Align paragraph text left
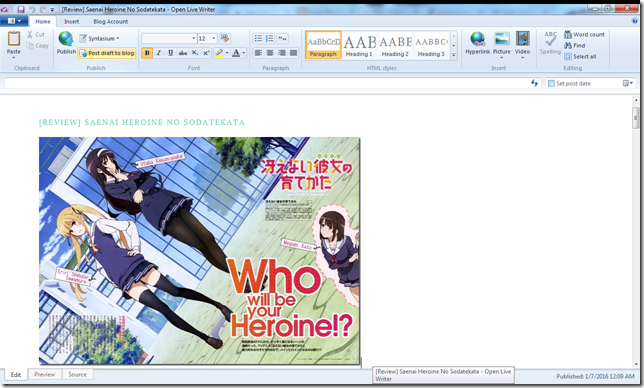This screenshot has height=388, width=644. [258, 53]
